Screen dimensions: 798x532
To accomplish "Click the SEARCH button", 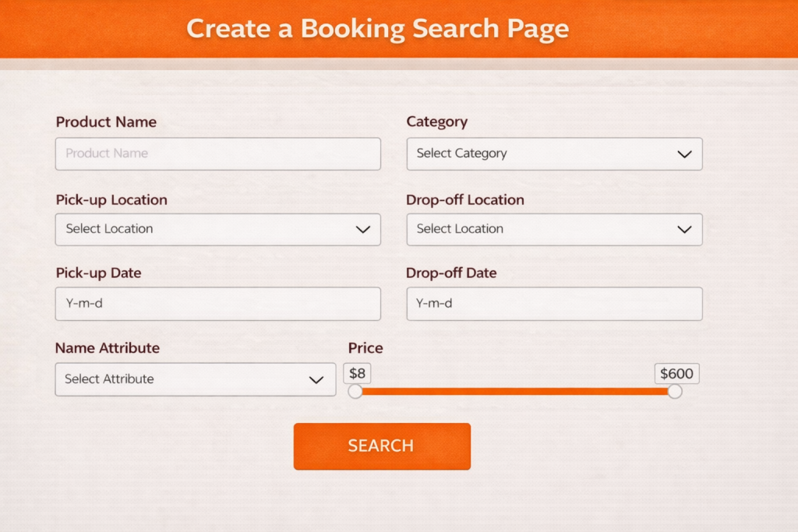I will [382, 446].
